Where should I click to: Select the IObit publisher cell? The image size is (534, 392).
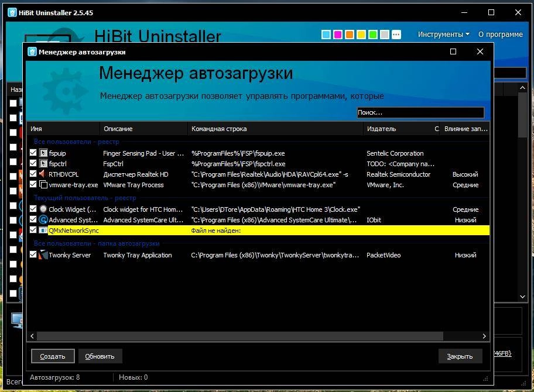(x=374, y=220)
